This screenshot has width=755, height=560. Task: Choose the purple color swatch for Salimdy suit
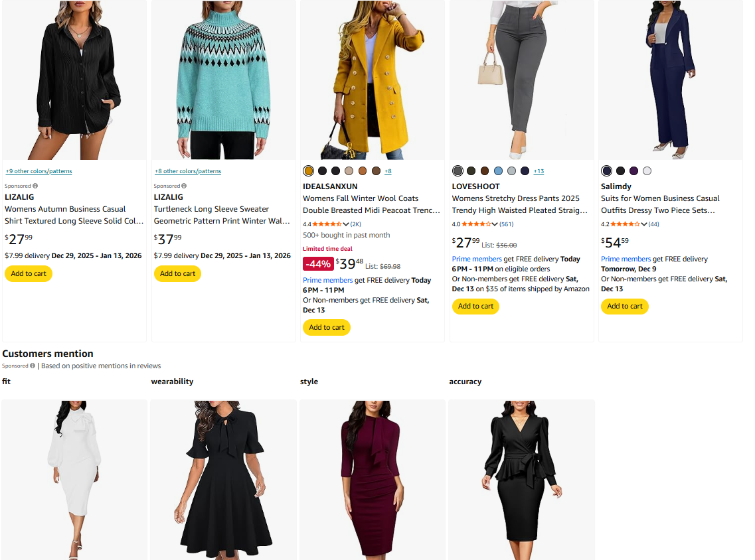[633, 171]
